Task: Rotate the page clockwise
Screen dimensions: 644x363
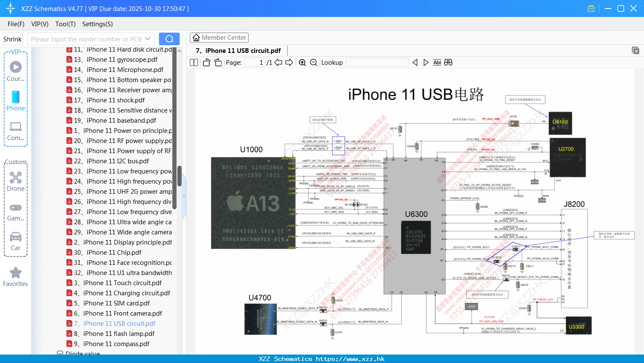Action: [x=218, y=63]
